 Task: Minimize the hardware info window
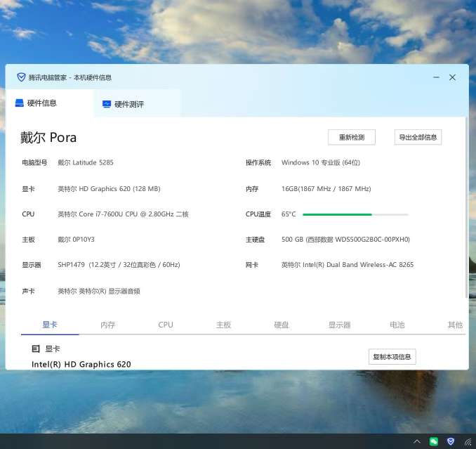pos(436,77)
